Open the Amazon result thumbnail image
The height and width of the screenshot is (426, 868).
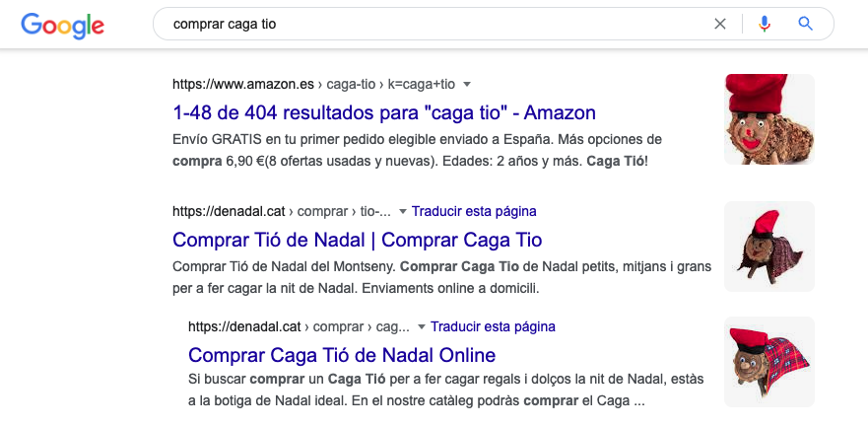point(768,119)
